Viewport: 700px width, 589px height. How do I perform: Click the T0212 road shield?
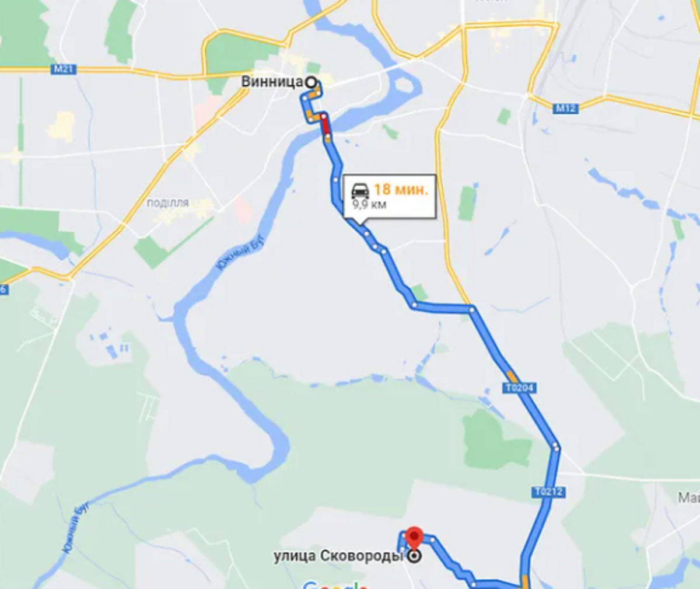click(549, 492)
